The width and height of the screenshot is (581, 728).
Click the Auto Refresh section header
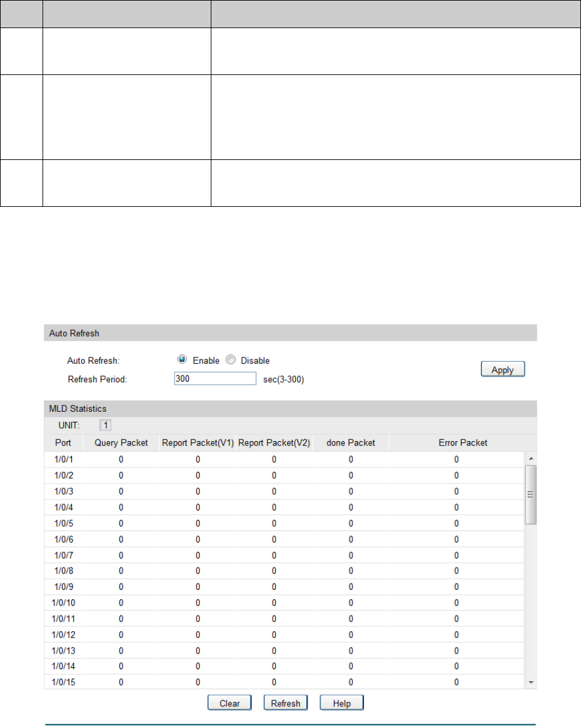coord(290,333)
